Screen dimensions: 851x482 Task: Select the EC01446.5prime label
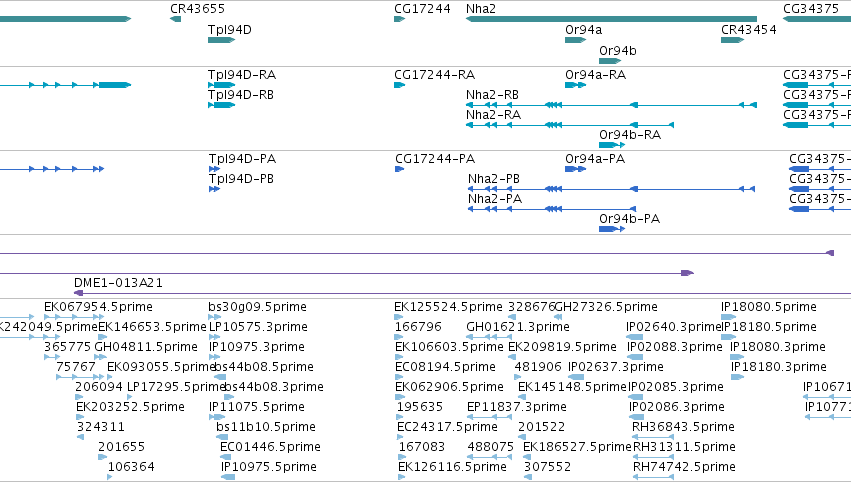(270, 448)
